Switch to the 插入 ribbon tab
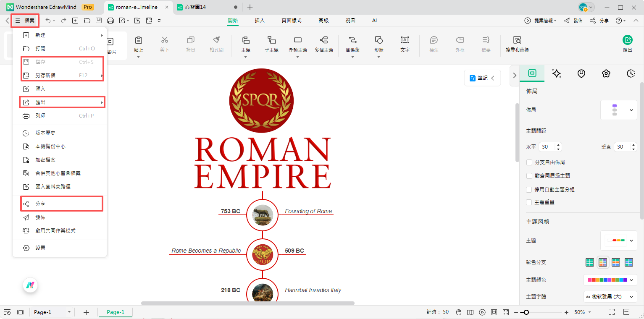Image resolution: width=644 pixels, height=319 pixels. (259, 20)
